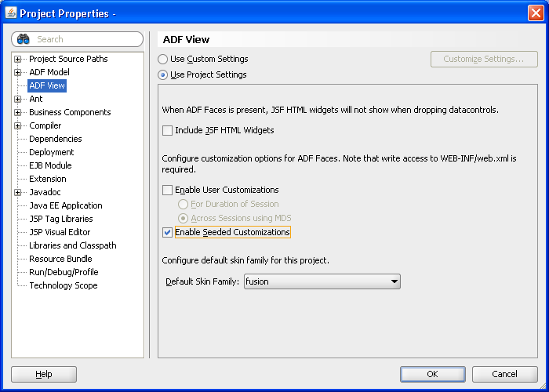The width and height of the screenshot is (549, 392).
Task: Select Project Source Paths label
Action: 68,59
